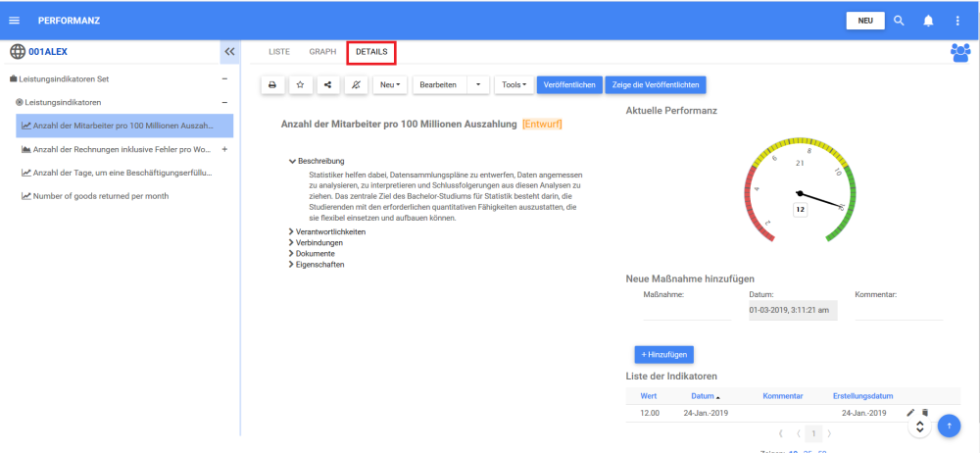The height and width of the screenshot is (453, 980).
Task: Click the 001ALEX globe icon
Action: [18, 52]
